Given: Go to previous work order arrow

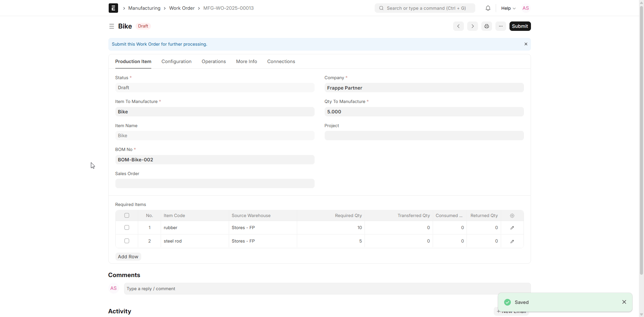Looking at the screenshot, I should [x=458, y=26].
